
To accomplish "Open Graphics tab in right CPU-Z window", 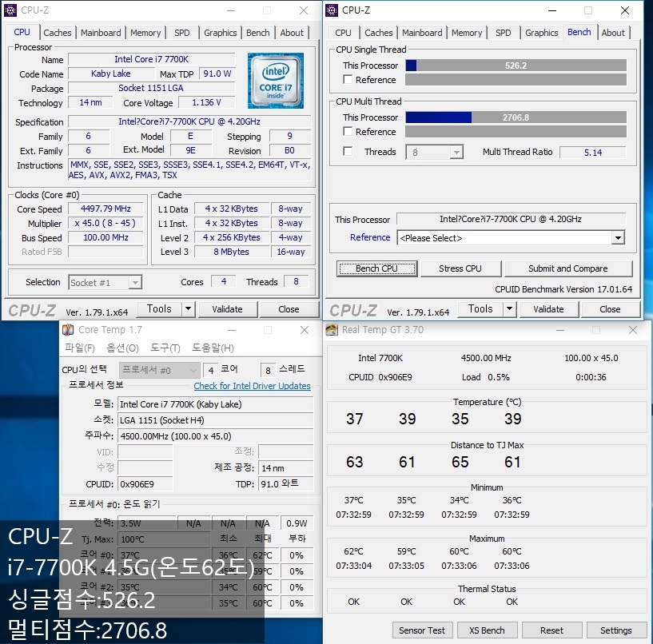I will pyautogui.click(x=541, y=33).
